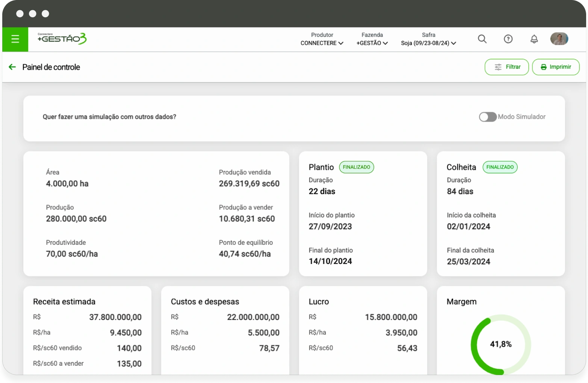588x383 pixels.
Task: Select the Lucro card title
Action: (x=319, y=302)
